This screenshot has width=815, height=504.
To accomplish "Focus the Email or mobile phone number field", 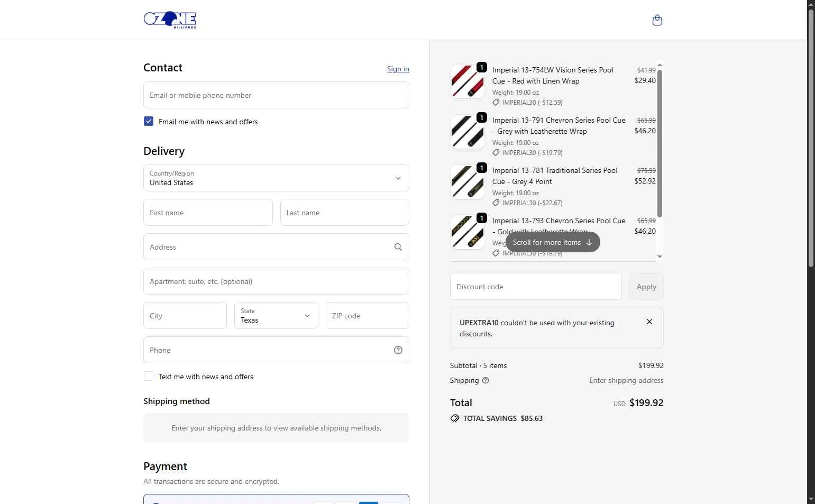I will [x=276, y=95].
